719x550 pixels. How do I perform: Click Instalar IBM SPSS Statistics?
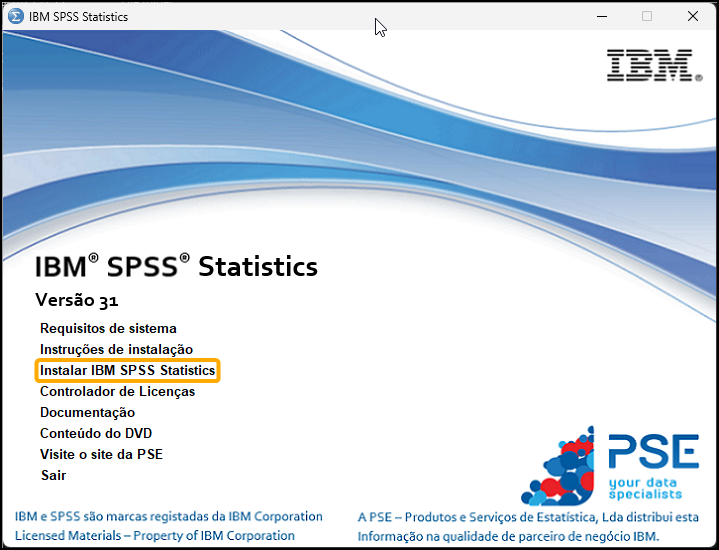tap(127, 371)
